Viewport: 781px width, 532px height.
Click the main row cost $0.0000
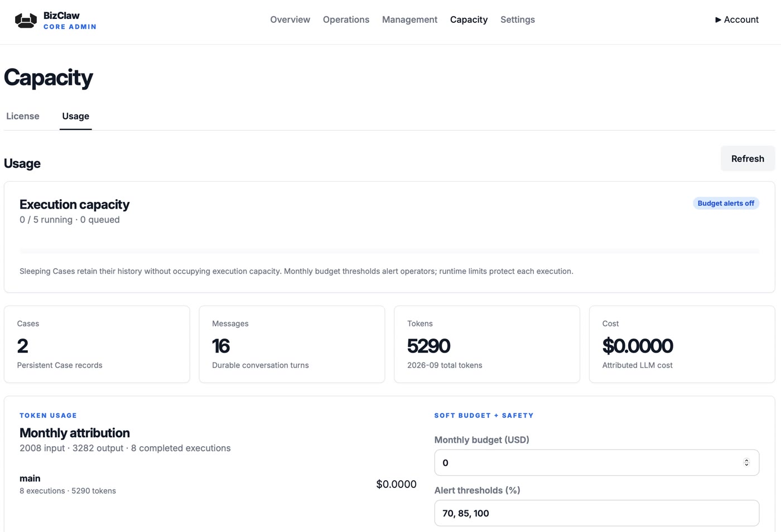coord(396,484)
